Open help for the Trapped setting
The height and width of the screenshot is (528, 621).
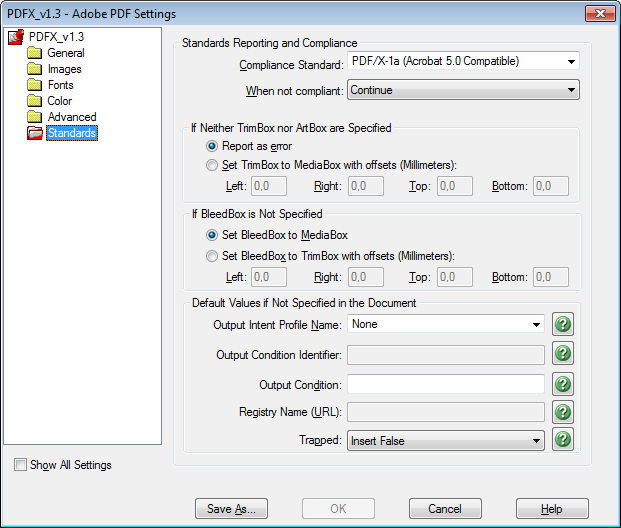point(563,440)
